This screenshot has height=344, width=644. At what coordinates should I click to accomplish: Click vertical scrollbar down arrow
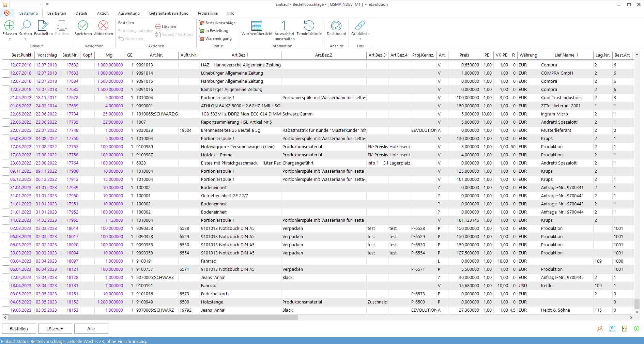637,311
